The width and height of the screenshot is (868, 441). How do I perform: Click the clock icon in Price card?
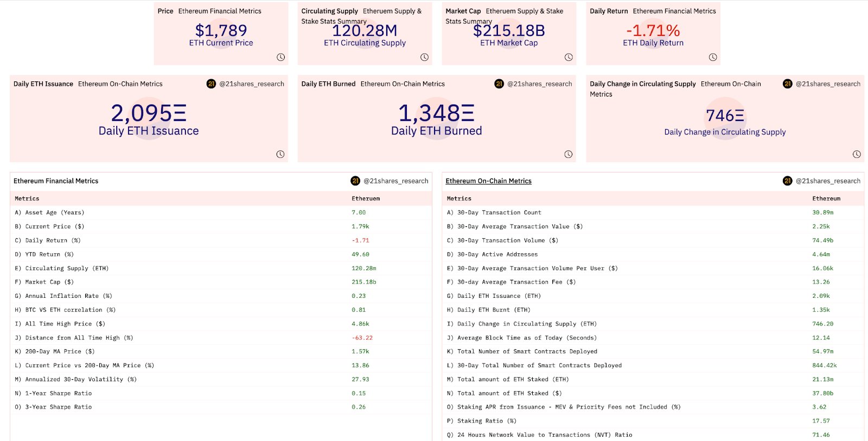(x=280, y=57)
